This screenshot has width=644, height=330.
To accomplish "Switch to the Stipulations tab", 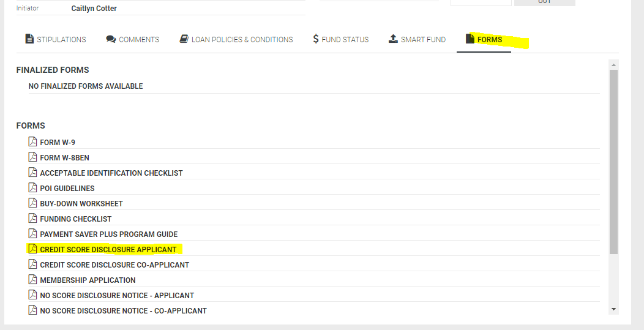I will tap(56, 40).
